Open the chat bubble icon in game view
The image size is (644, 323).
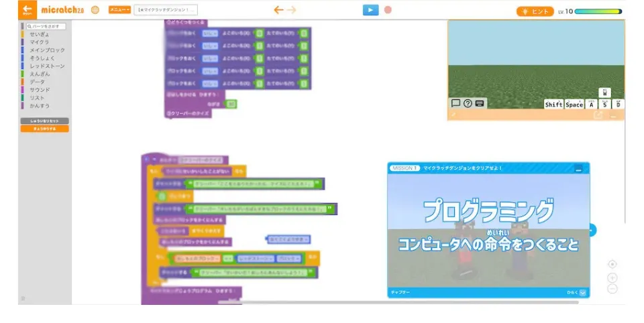coord(455,104)
